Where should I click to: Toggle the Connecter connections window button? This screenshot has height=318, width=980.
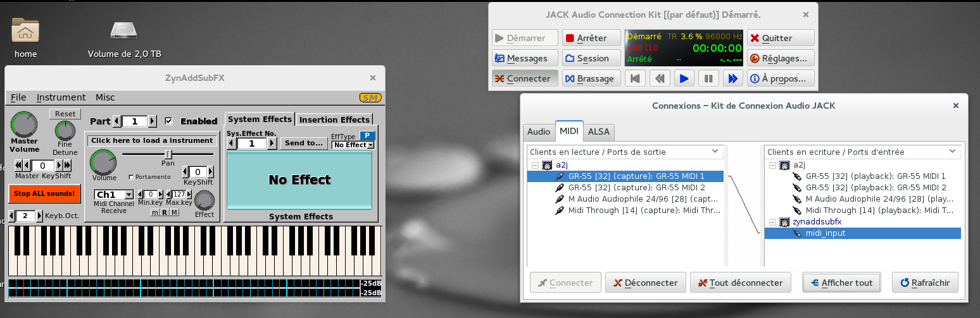click(525, 78)
